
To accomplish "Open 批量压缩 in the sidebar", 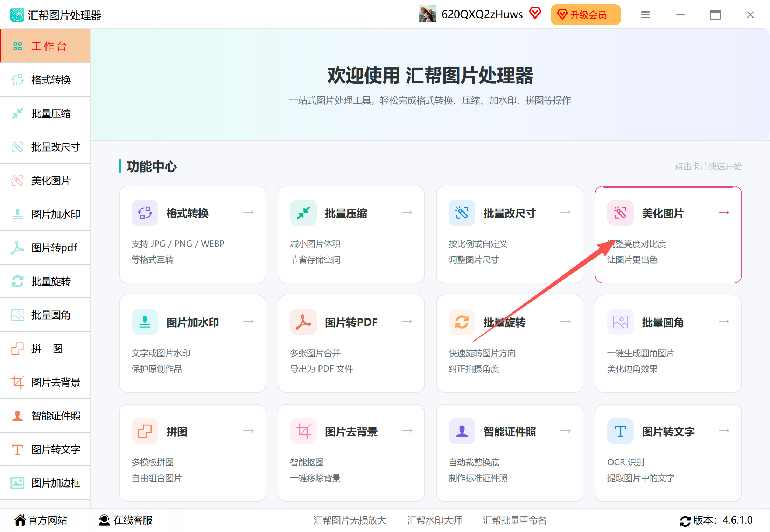I will pos(45,113).
